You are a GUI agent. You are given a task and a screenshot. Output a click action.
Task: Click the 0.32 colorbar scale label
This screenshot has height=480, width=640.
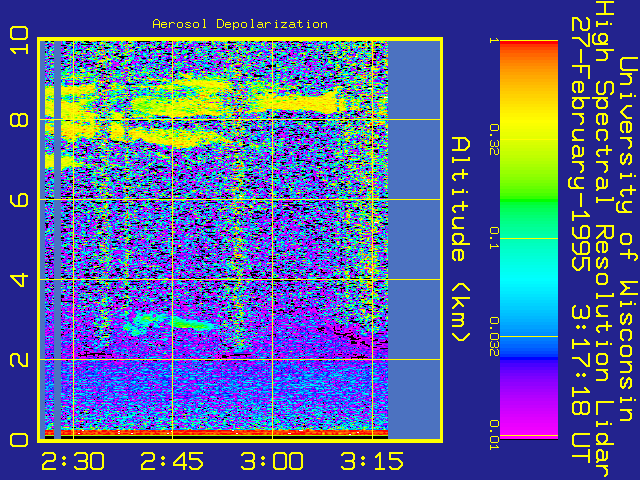pyautogui.click(x=494, y=140)
